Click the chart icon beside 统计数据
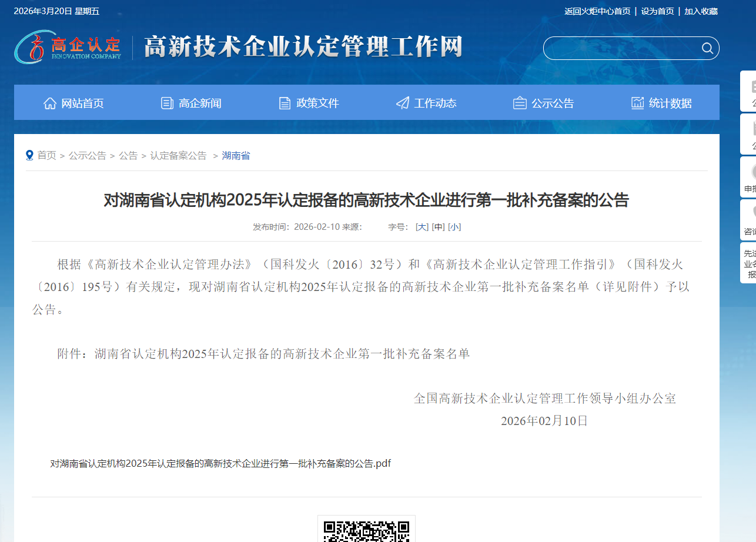The width and height of the screenshot is (756, 542). pos(637,103)
